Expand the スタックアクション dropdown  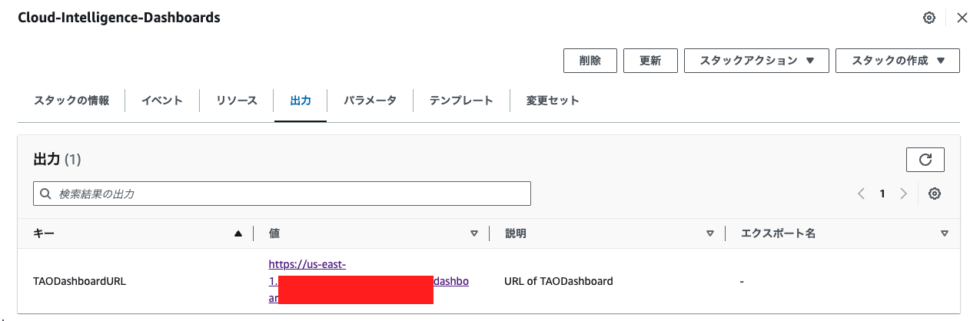(x=756, y=61)
